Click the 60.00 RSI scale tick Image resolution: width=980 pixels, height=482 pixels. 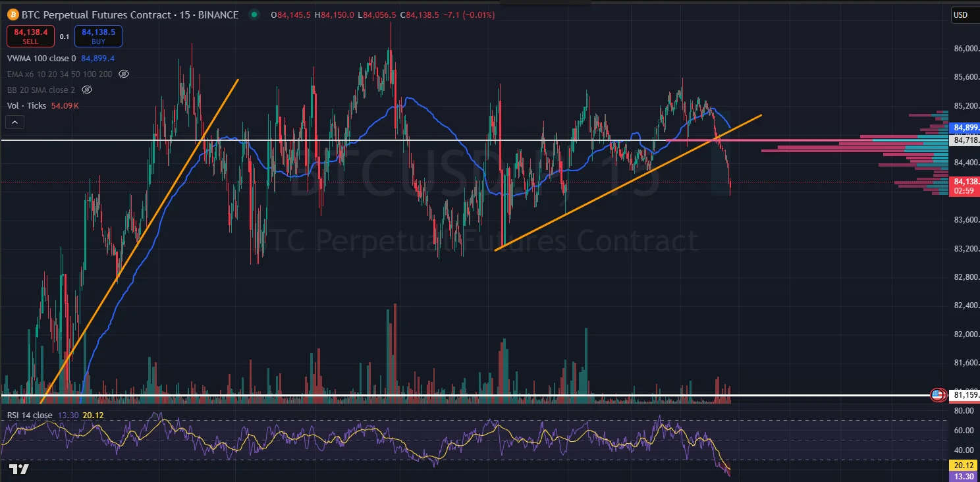(x=963, y=431)
